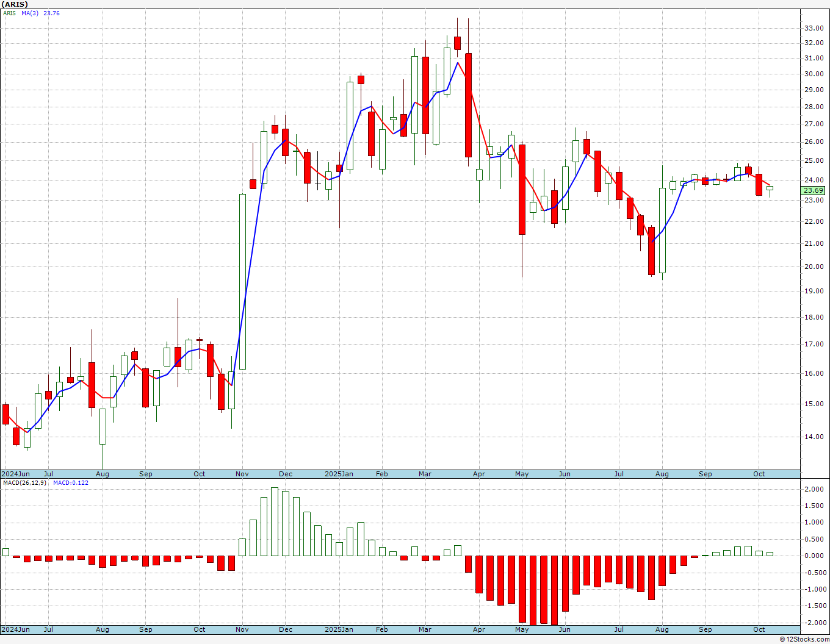Click the MA(3) moving average legend label
Image resolution: width=830 pixels, height=644 pixels.
coord(30,13)
